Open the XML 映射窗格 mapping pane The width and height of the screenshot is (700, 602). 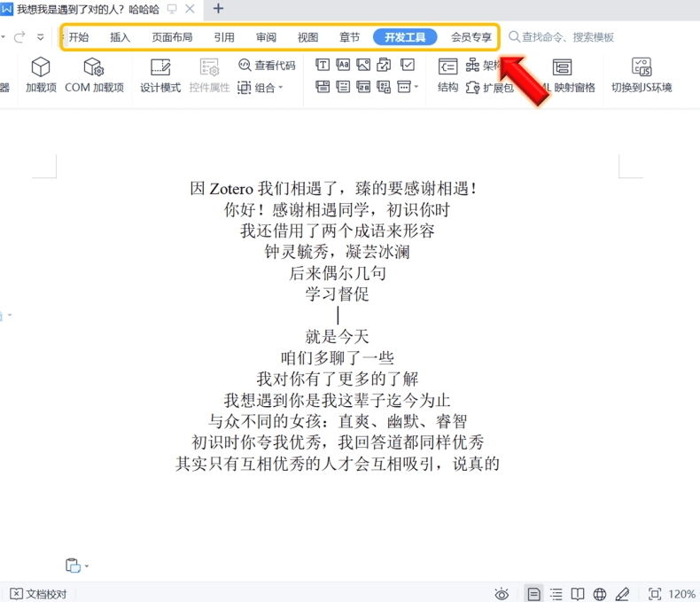[563, 75]
